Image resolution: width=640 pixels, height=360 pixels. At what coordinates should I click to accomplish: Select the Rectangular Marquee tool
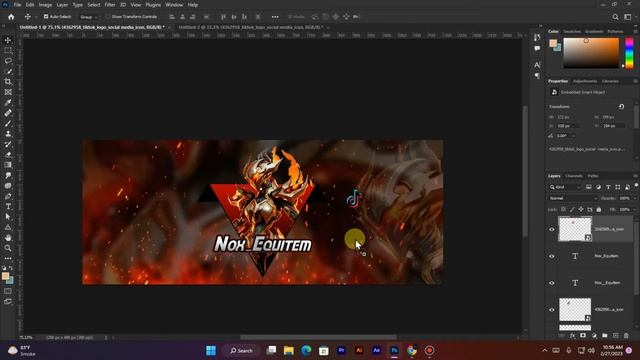8,50
